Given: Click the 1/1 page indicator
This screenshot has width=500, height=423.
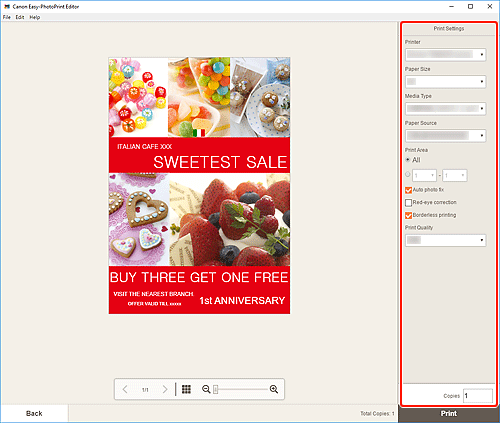Looking at the screenshot, I should [x=145, y=390].
